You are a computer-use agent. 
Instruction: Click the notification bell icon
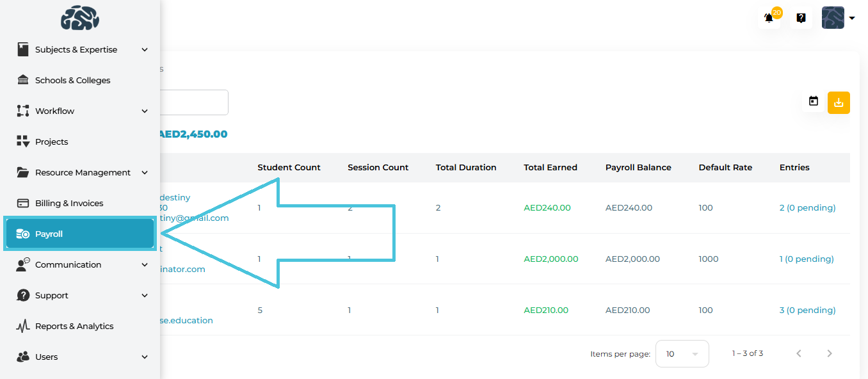coord(769,18)
